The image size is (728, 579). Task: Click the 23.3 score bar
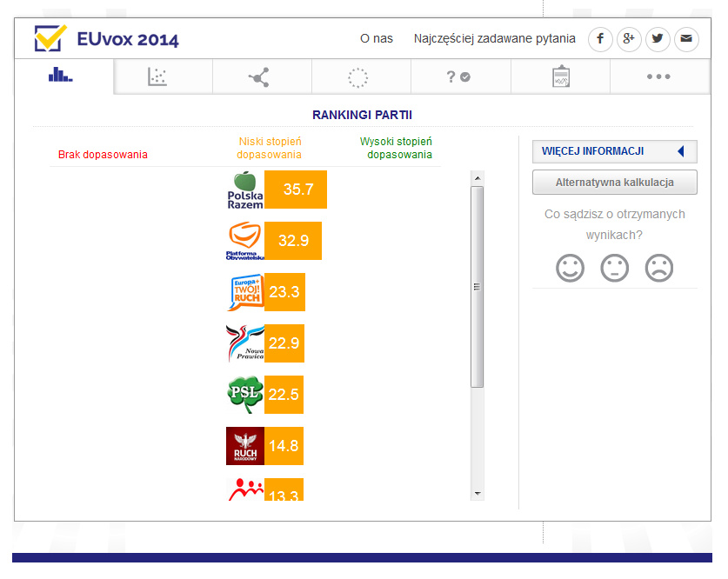[284, 292]
